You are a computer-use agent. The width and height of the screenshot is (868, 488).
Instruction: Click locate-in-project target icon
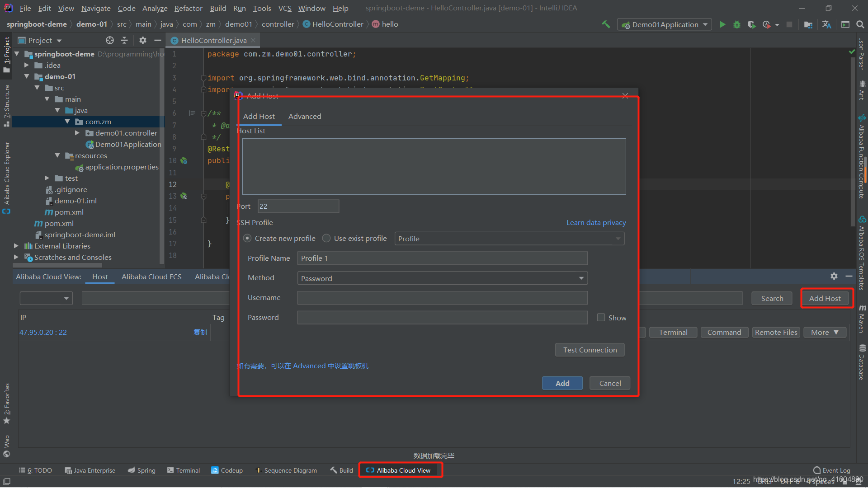coord(110,40)
